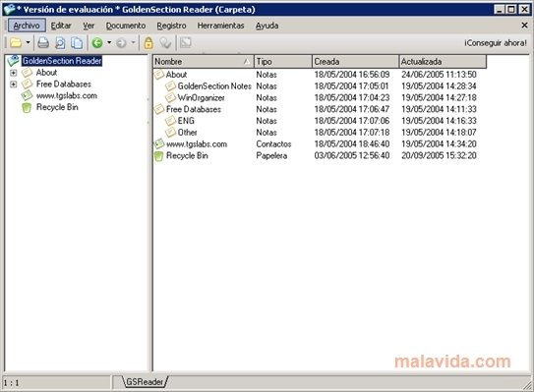Click the ¡Conseguir ahora! link
This screenshot has width=534, height=392.
point(496,43)
